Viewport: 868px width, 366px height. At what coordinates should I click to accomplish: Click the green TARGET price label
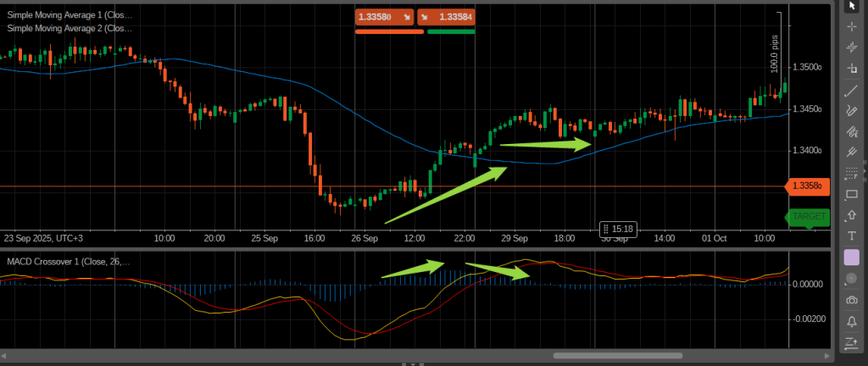pyautogui.click(x=807, y=216)
